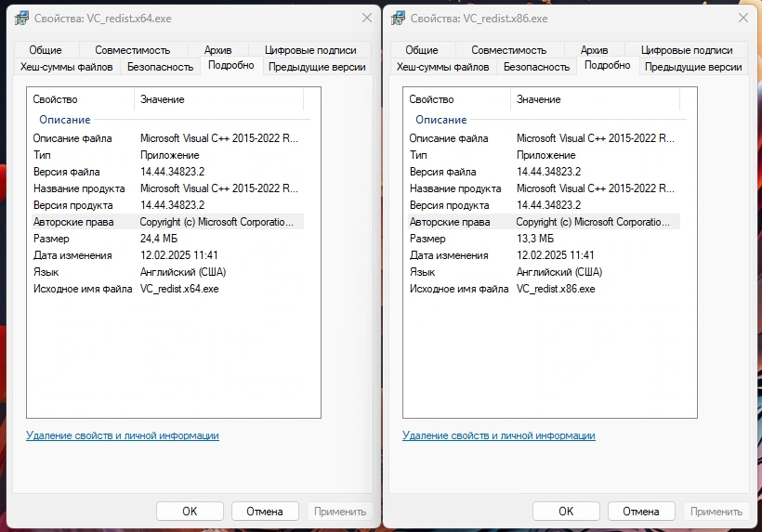Click OK button in x86 properties window
Screen dimensions: 762x532
566,512
